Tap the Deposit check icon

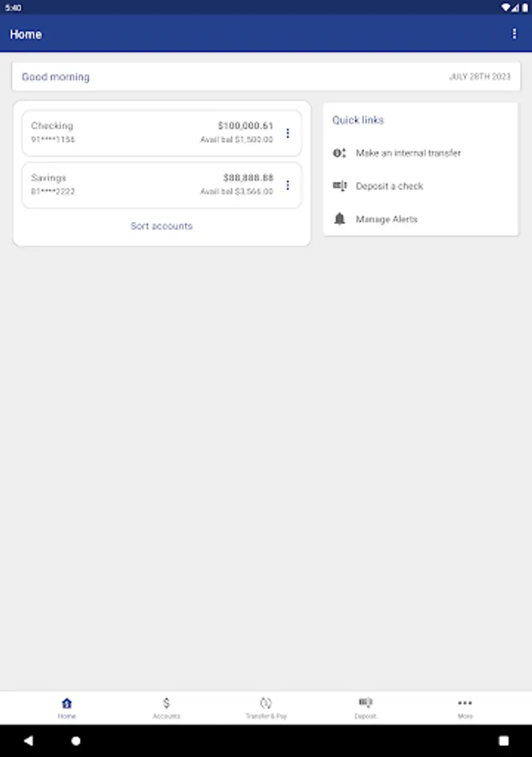tap(366, 703)
